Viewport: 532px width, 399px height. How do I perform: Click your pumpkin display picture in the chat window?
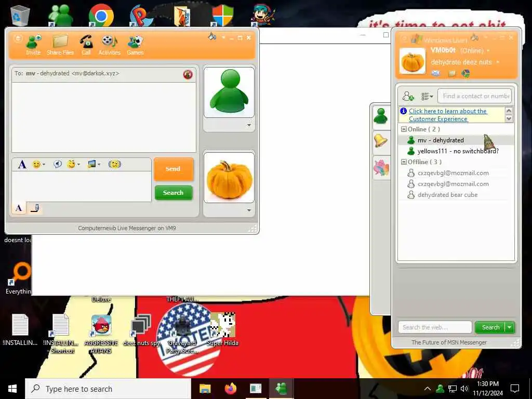pyautogui.click(x=229, y=178)
